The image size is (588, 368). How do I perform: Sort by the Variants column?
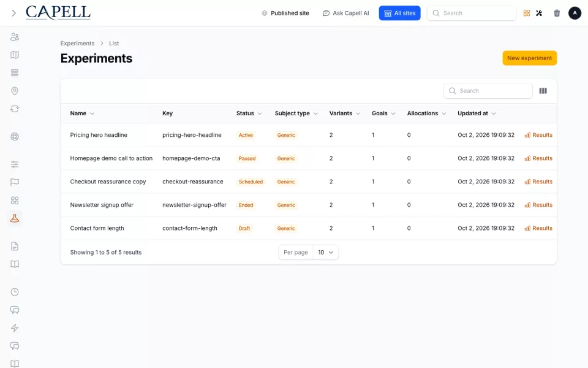tap(345, 113)
